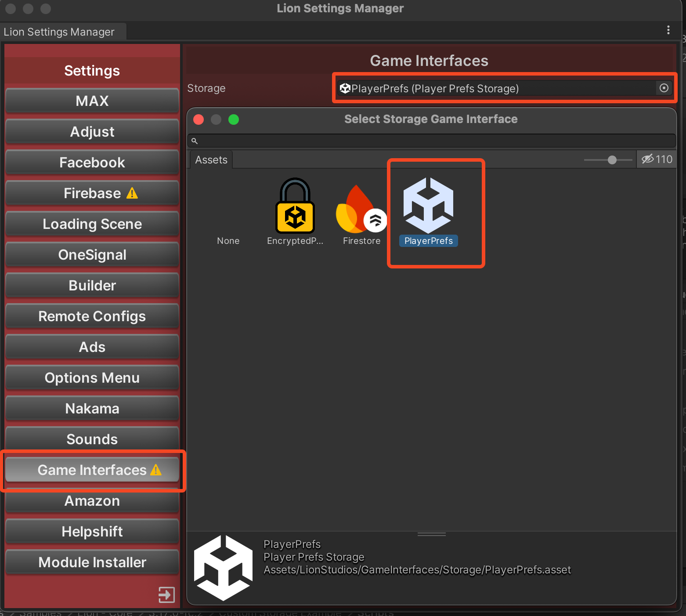Select the Lion Settings Manager tab
The image size is (686, 616).
(59, 32)
